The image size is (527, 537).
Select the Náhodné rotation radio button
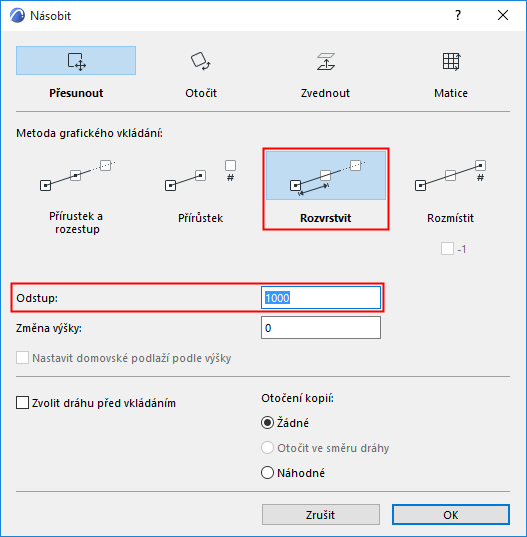click(x=267, y=473)
